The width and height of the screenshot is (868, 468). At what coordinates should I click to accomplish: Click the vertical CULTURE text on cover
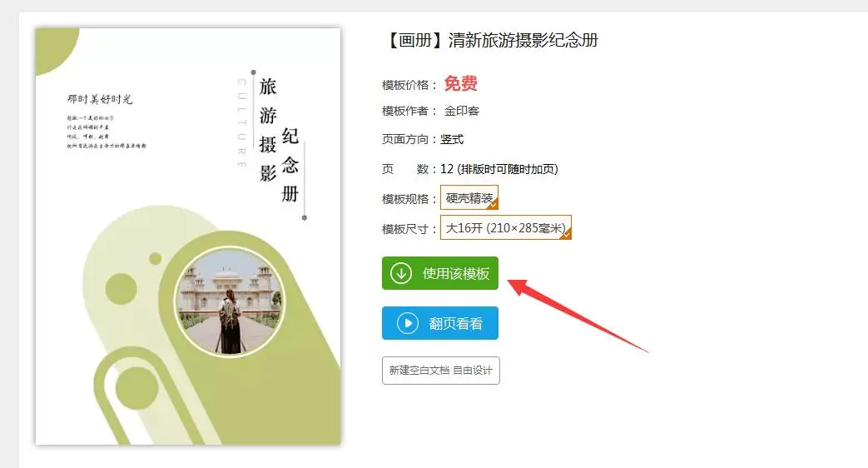[242, 123]
